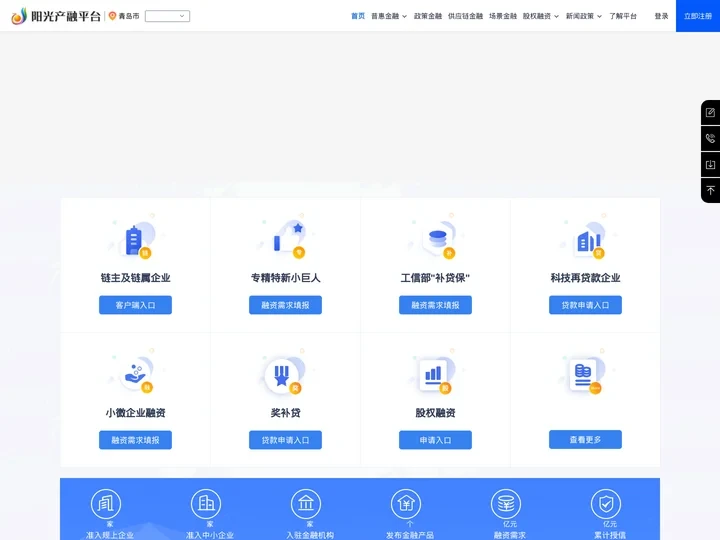Click the 青岛市 location pin

pos(113,16)
